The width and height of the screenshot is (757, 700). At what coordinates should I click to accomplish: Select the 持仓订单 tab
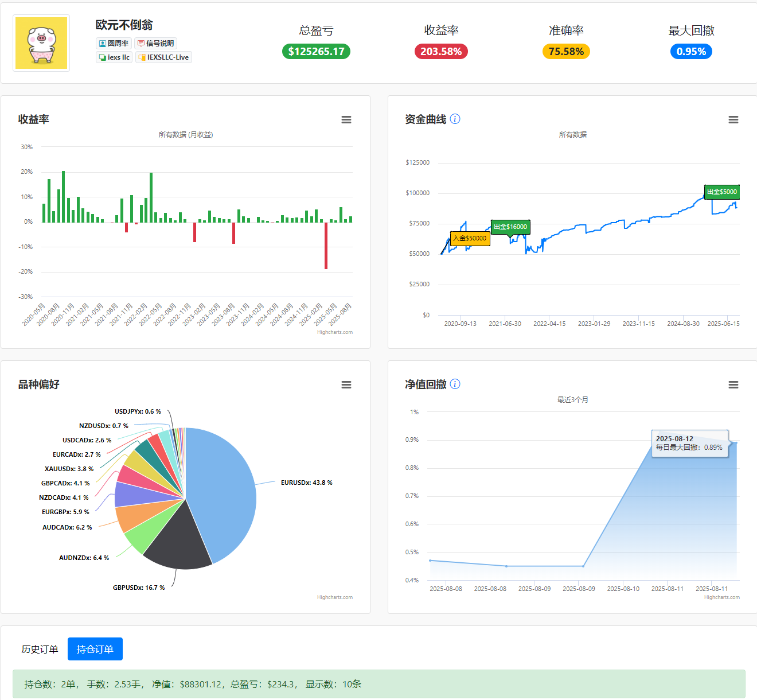point(95,649)
